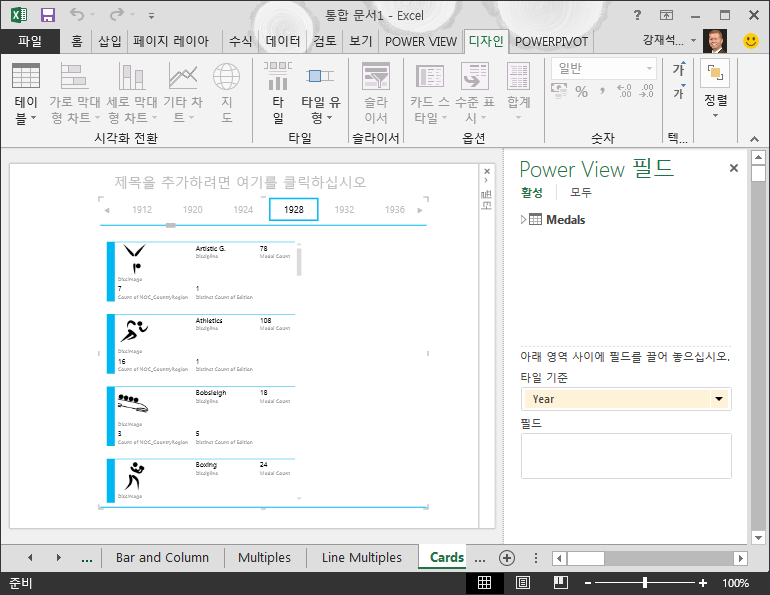Click the decrease decimal icon
Viewport: 770px width, 595px height.
pos(646,91)
